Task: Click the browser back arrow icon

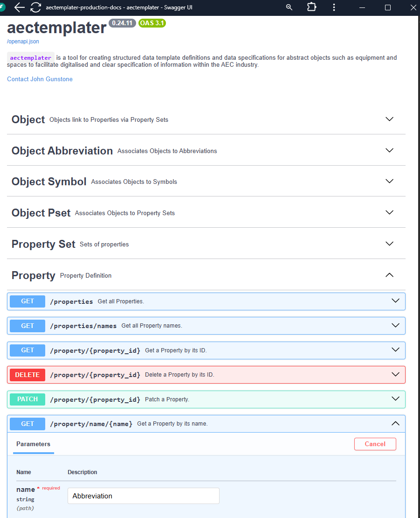Action: (19, 7)
